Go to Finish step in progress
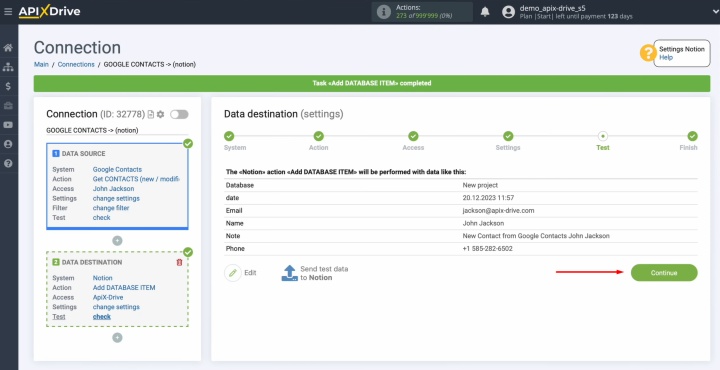 pyautogui.click(x=692, y=136)
